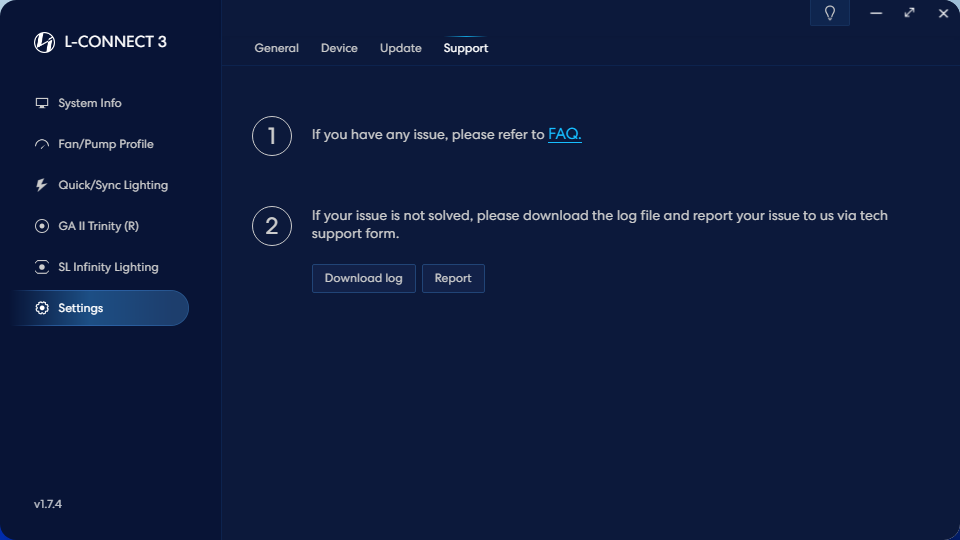The width and height of the screenshot is (960, 540).
Task: Click the Fan/Pump Profile gauge icon
Action: pos(42,144)
